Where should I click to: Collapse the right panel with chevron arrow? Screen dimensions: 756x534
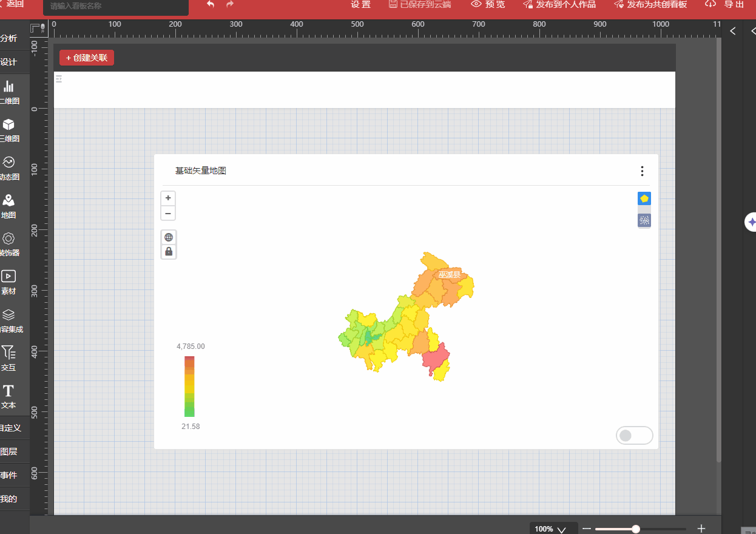(x=733, y=31)
